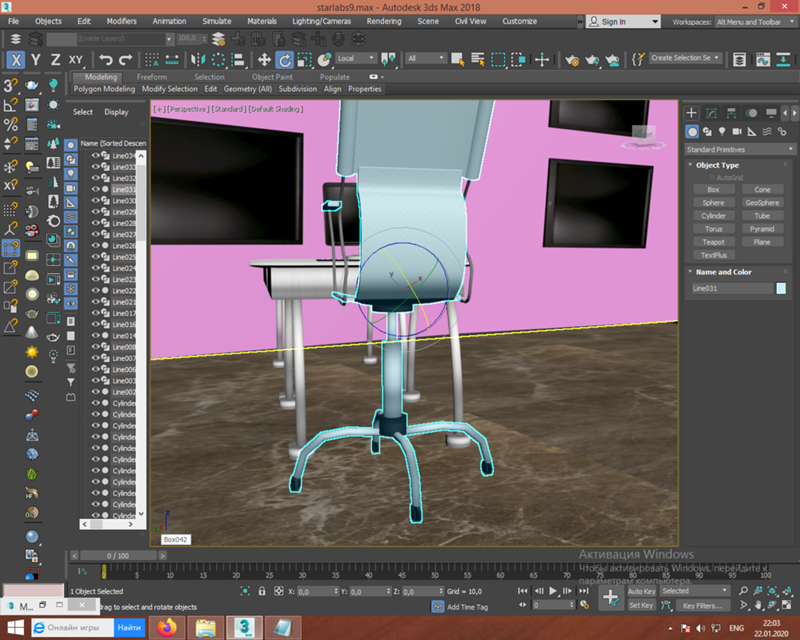Hide Line031 using its eye icon
The image size is (800, 640).
(96, 189)
